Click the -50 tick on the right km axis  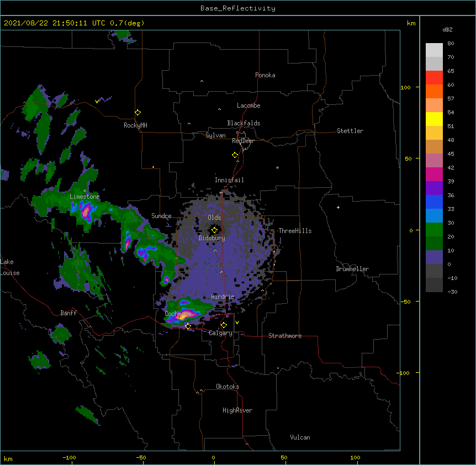(405, 302)
